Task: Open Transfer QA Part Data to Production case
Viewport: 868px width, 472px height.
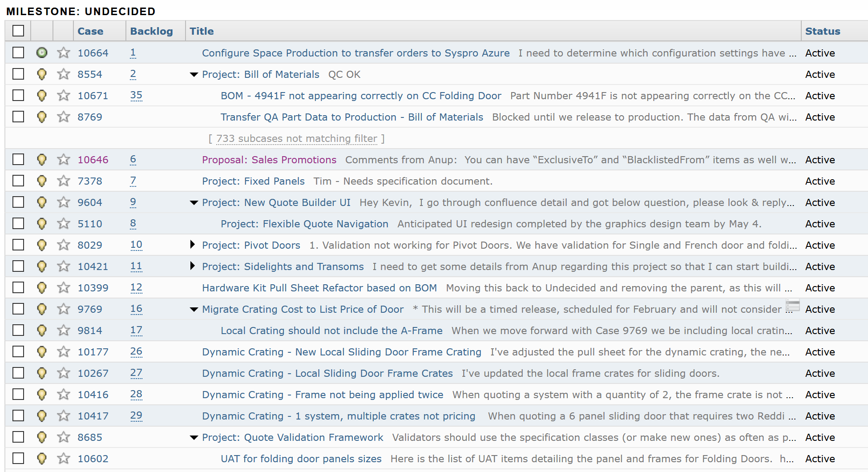Action: pos(352,117)
